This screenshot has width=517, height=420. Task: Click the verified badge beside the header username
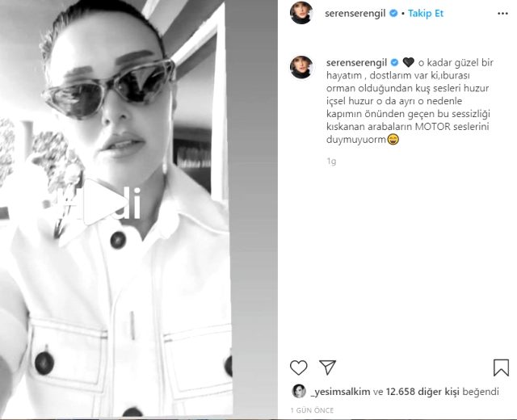[x=393, y=13]
